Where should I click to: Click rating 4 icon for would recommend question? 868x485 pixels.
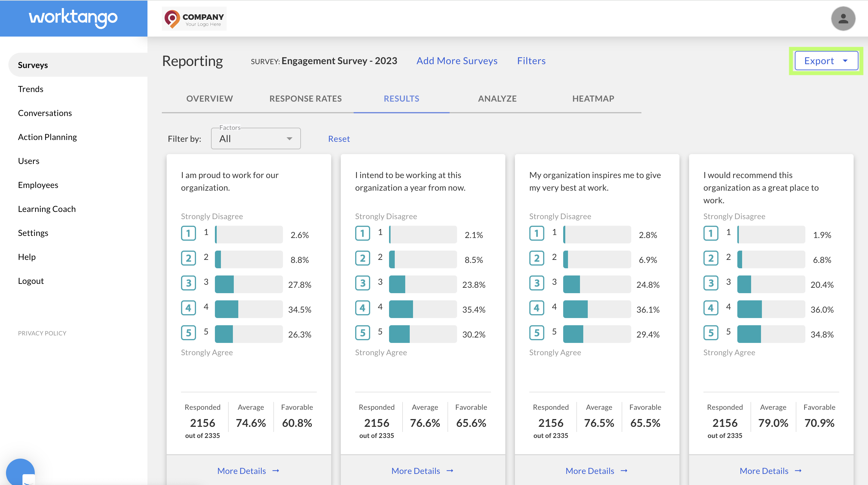pos(711,308)
